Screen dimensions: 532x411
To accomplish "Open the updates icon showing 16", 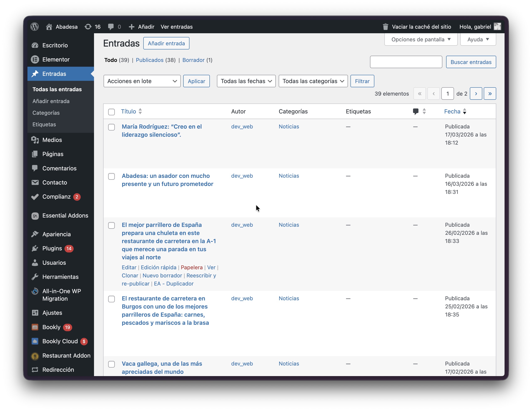I will click(88, 27).
